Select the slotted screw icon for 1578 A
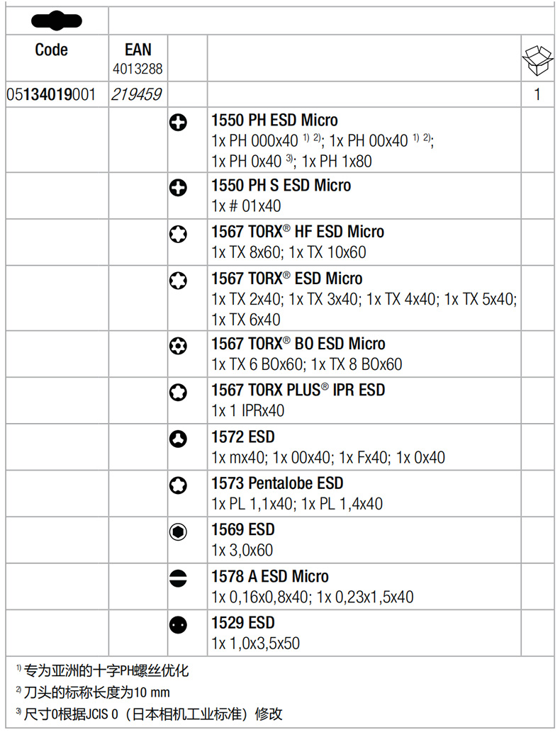The image size is (560, 737). (179, 578)
